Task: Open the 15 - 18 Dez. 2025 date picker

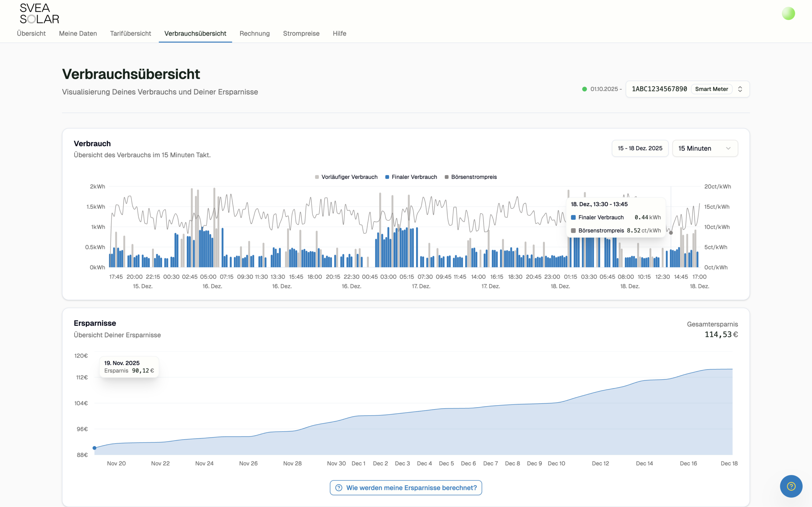Action: click(x=640, y=148)
